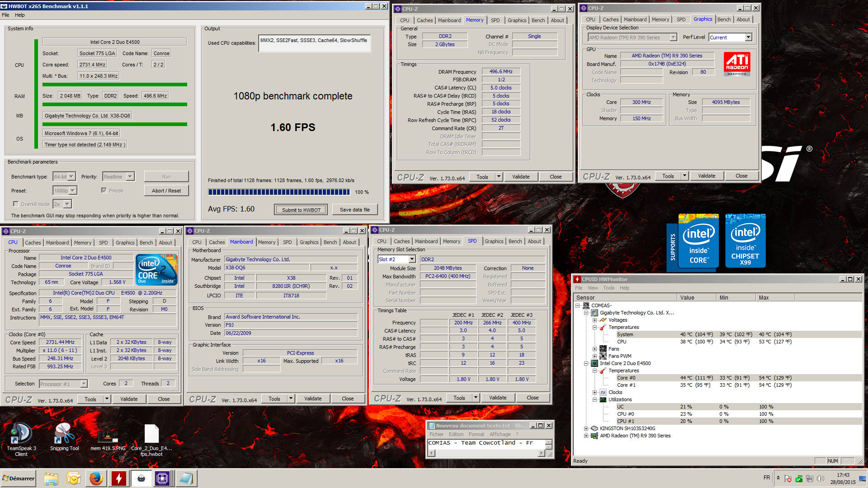The height and width of the screenshot is (488, 868).
Task: Open Windows Explorer from the taskbar
Action: [51, 478]
